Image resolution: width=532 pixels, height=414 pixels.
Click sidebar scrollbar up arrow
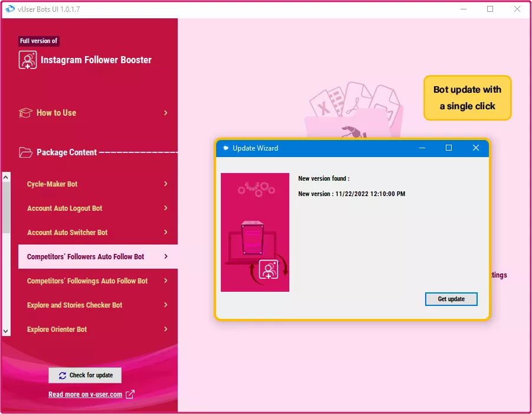[5, 177]
